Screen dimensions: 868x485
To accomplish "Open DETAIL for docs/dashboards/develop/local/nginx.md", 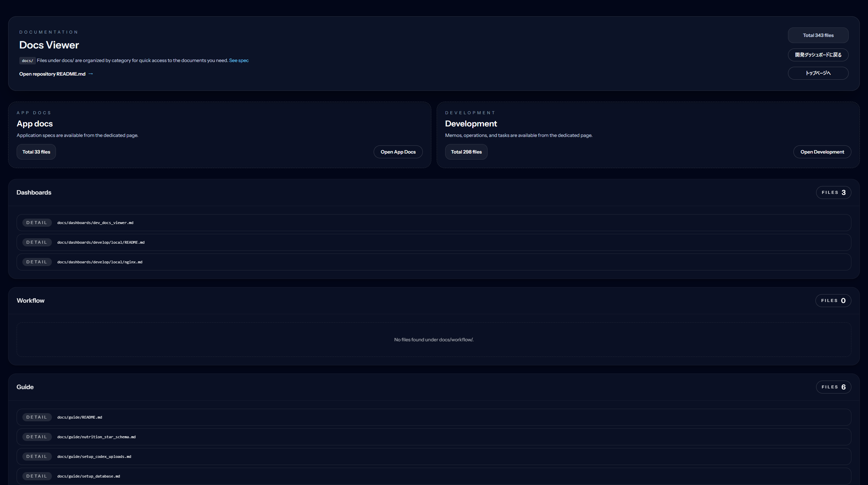I will tap(37, 262).
